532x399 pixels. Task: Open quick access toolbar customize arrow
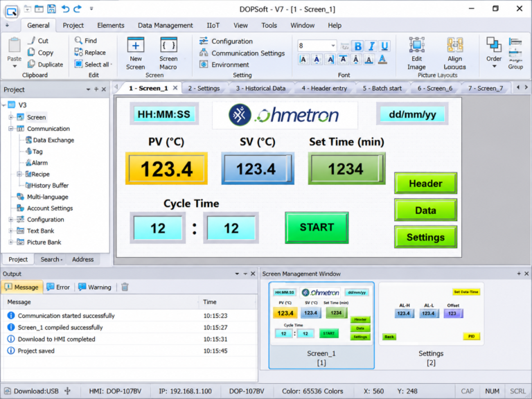click(91, 9)
